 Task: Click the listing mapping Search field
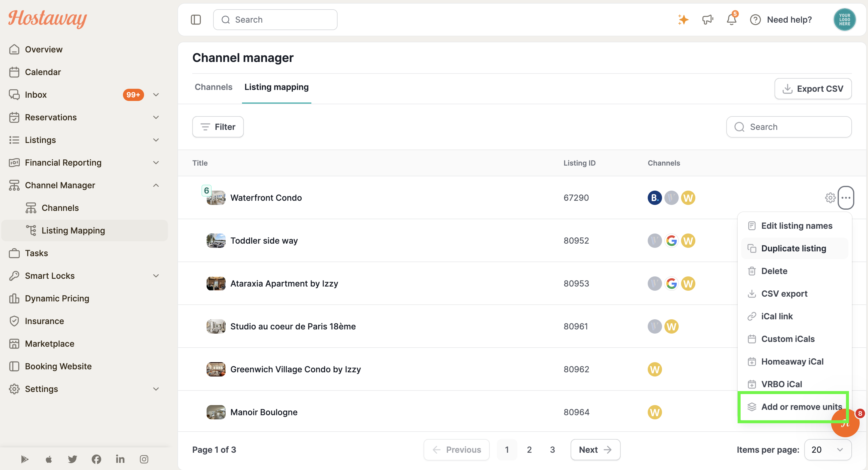pyautogui.click(x=789, y=127)
